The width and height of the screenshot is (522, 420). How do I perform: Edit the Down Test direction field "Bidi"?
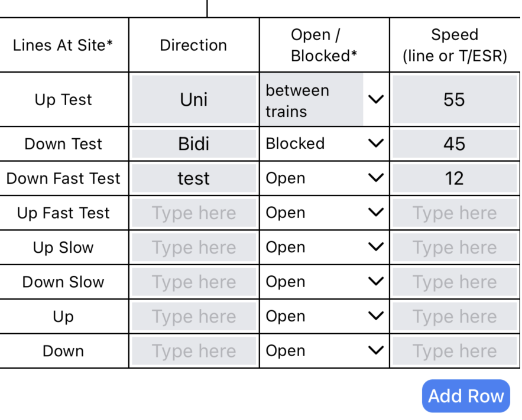pyautogui.click(x=194, y=144)
